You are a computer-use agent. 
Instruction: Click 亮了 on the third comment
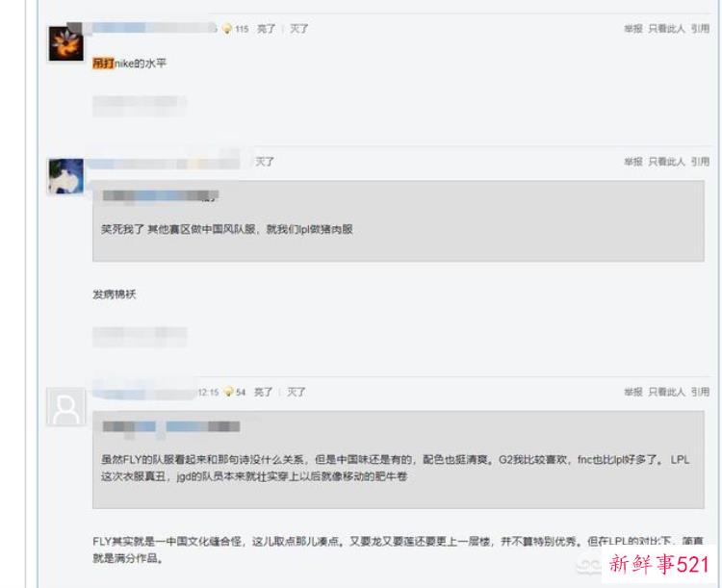click(264, 392)
